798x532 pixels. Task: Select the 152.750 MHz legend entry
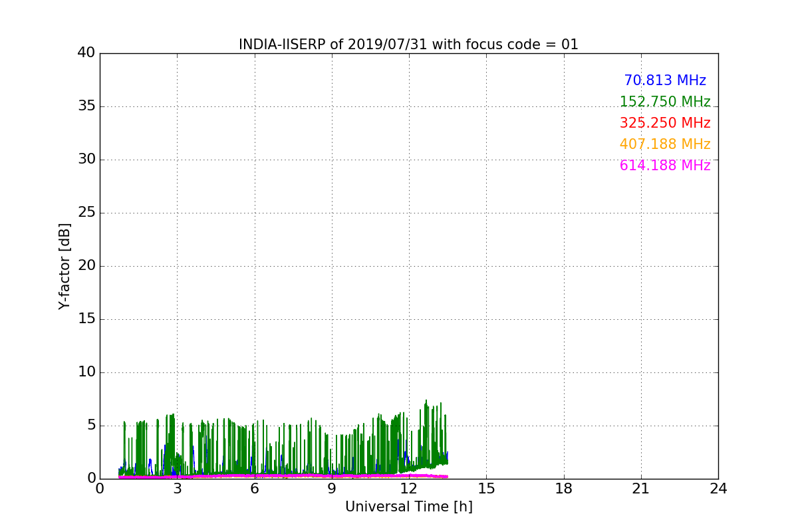pos(665,102)
